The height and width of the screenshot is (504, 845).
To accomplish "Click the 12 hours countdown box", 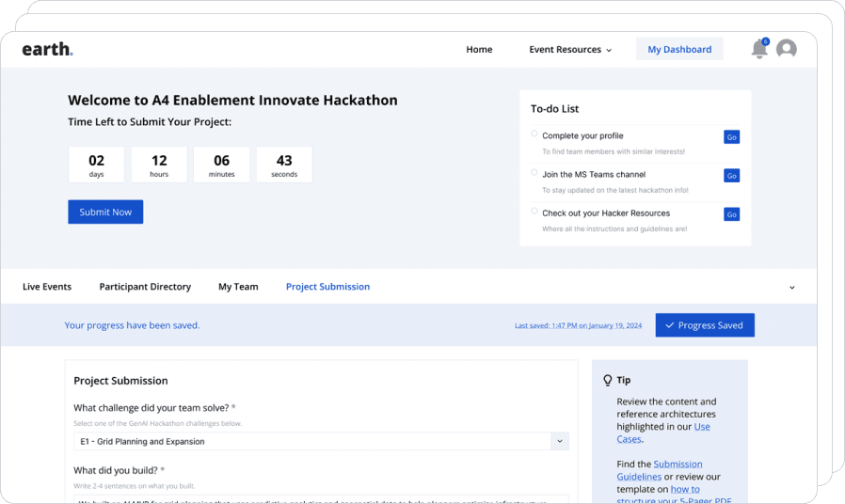I will [x=159, y=165].
